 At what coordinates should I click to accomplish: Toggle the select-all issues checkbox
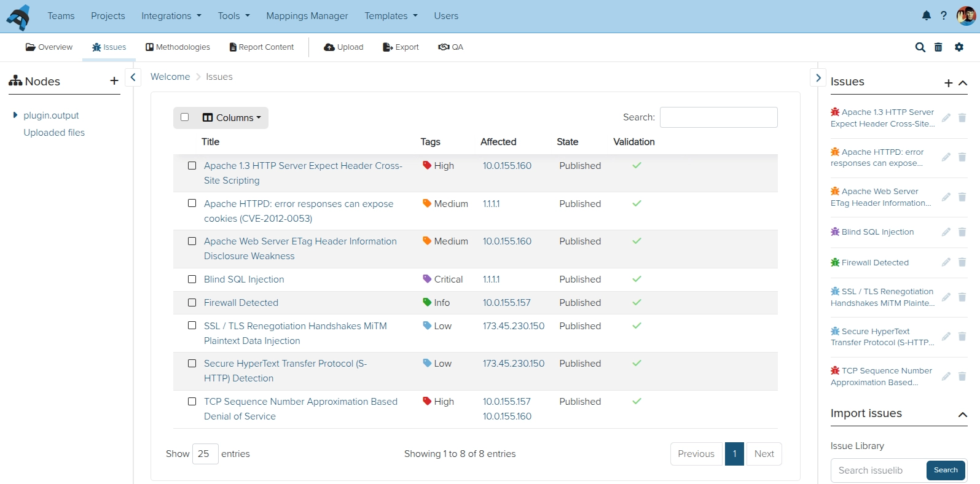(x=185, y=117)
